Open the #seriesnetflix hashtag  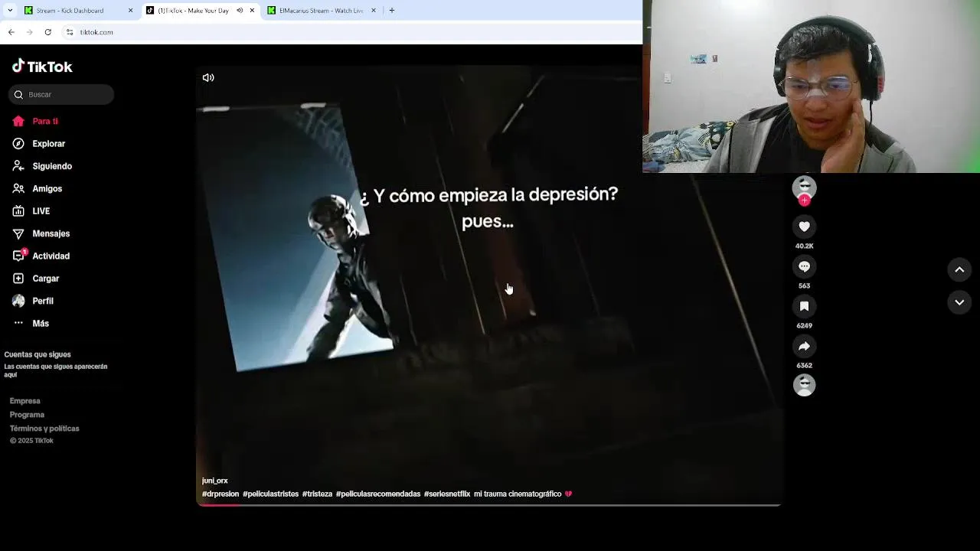pyautogui.click(x=447, y=494)
